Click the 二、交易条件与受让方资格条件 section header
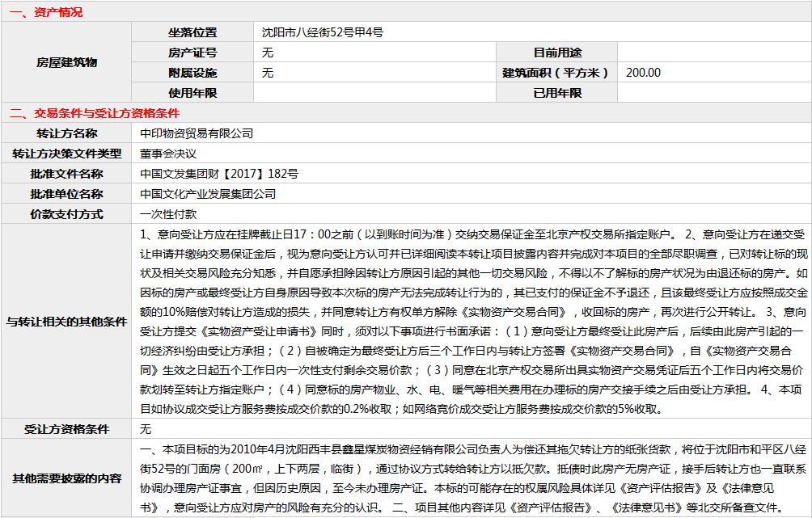Screen dimensions: 812x518 (x=94, y=113)
